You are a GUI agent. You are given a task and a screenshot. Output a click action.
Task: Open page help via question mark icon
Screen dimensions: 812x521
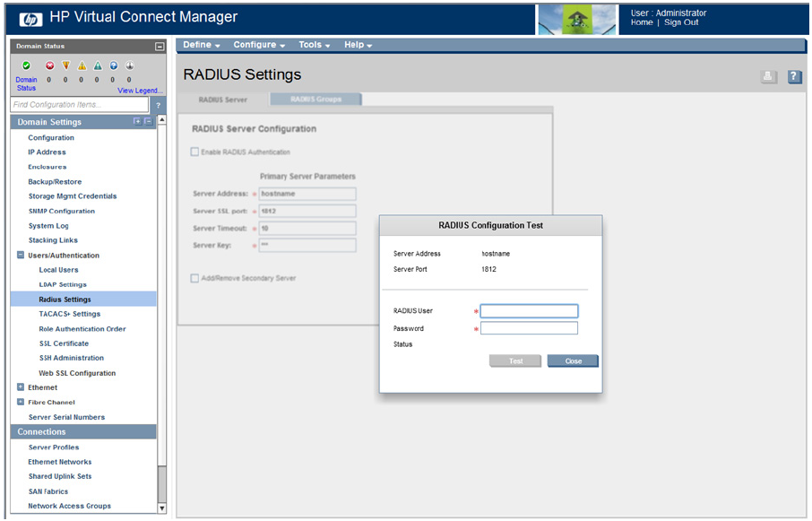[x=794, y=77]
